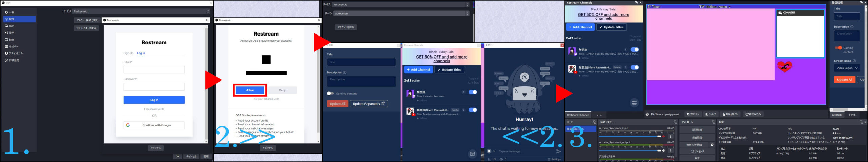Toggle Silent Raven channel titled Multistreaming with Restream.io
Screen dimensions: 868x162
(473, 110)
